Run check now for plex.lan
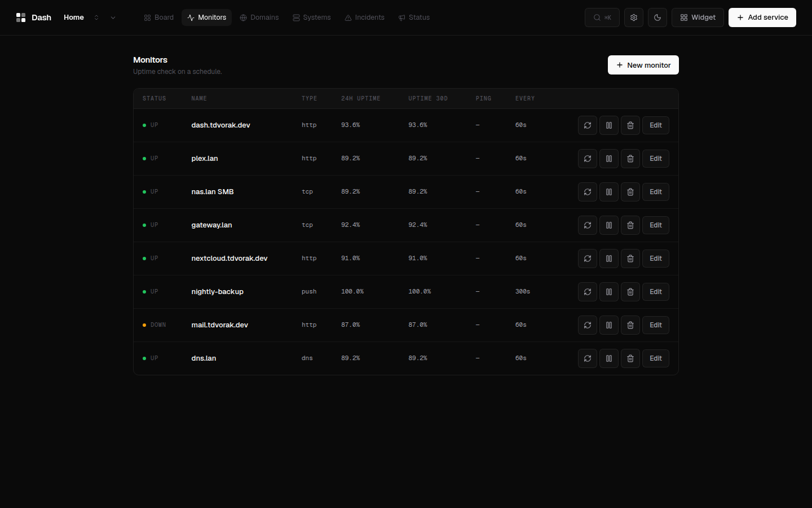 click(588, 159)
